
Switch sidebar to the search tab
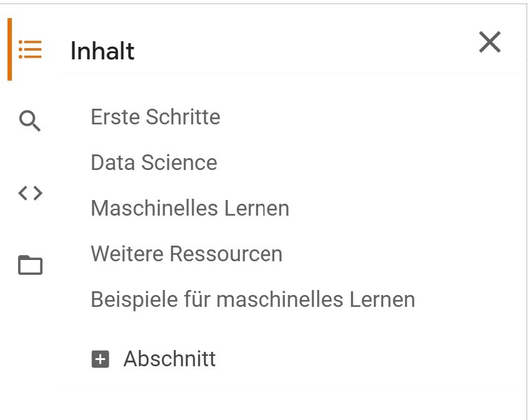[x=29, y=121]
